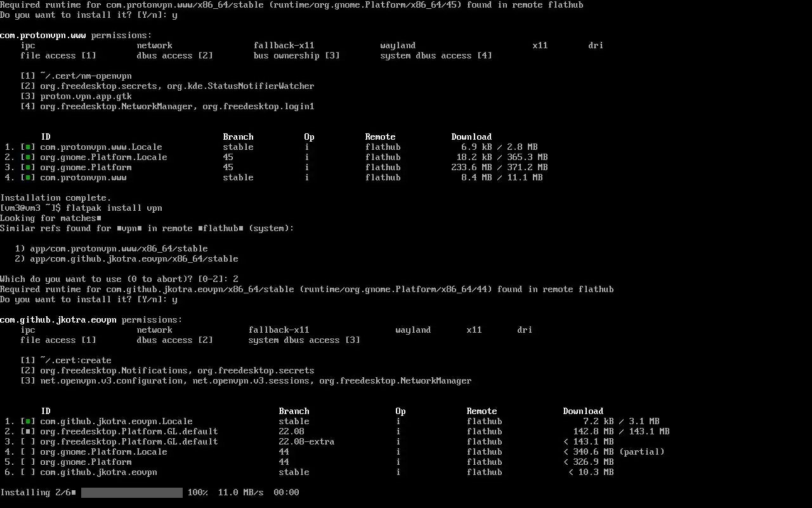812x508 pixels.
Task: Click the empty box beside com.github.jkotra.eovpn stable row
Action: [28, 472]
